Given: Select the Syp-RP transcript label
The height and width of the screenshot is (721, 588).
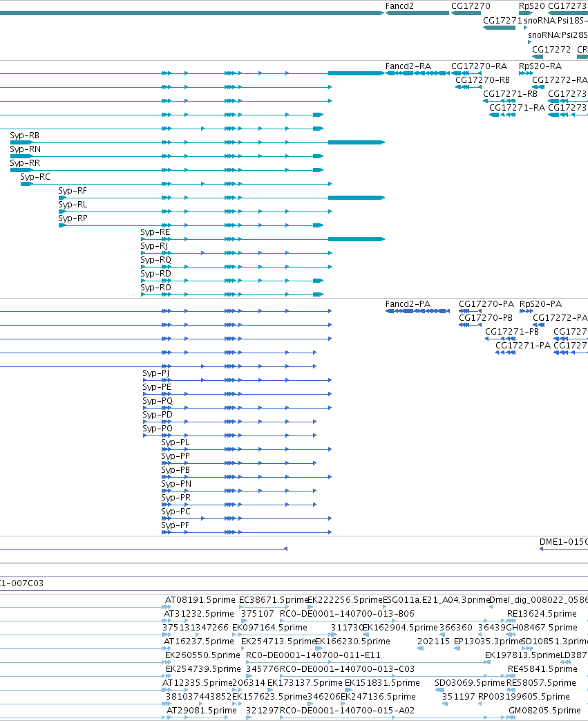Looking at the screenshot, I should click(x=73, y=218).
